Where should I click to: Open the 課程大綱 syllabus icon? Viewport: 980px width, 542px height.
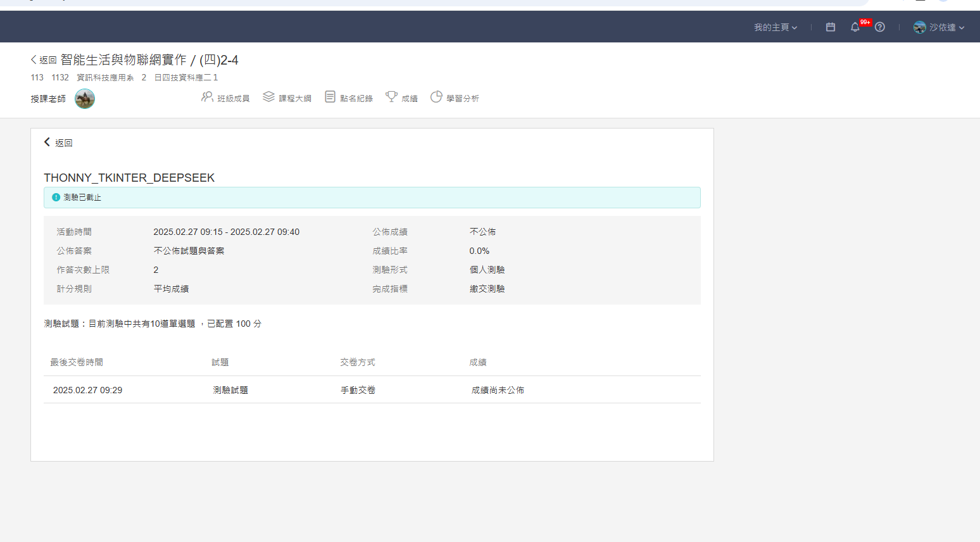coord(268,97)
